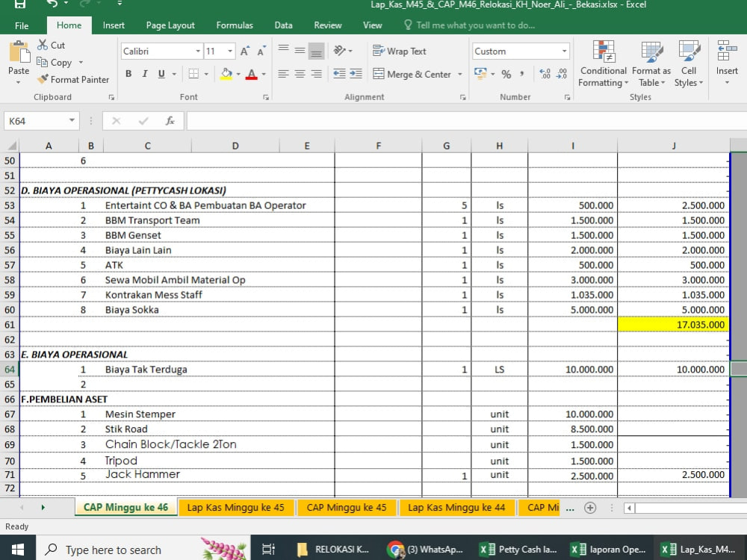Apply yellow fill color bucket

pos(226,74)
